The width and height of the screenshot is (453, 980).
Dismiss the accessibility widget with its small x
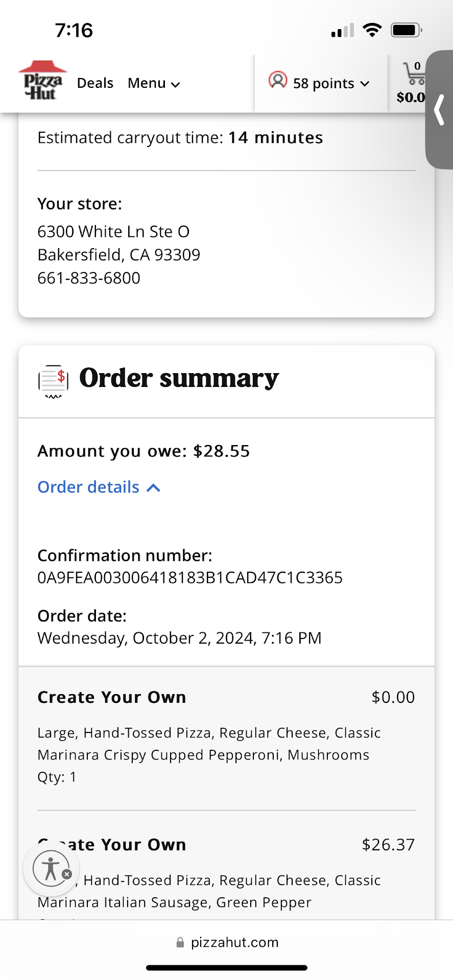67,874
